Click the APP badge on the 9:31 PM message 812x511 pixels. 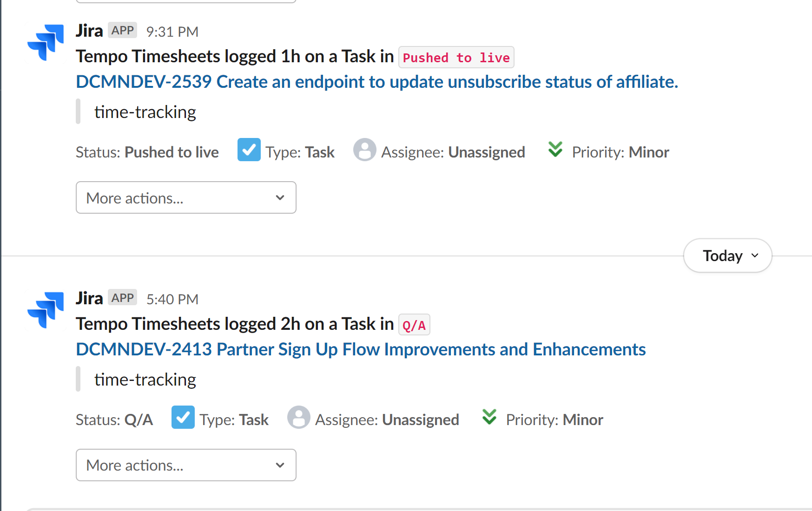(123, 30)
